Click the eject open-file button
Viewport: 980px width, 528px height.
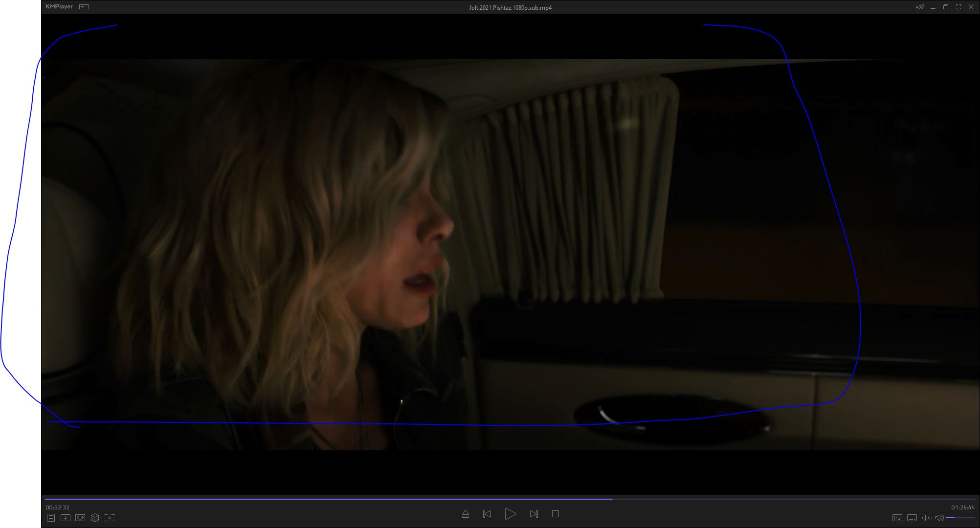click(466, 514)
